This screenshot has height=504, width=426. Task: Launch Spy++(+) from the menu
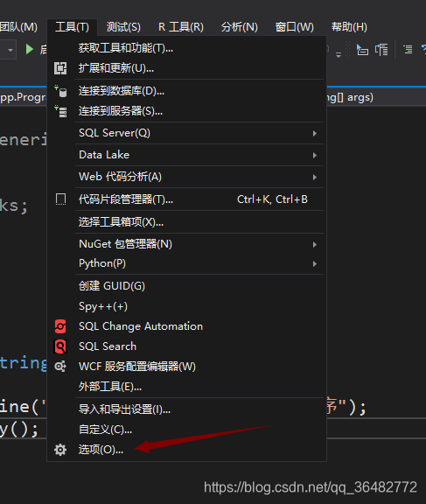click(x=186, y=306)
